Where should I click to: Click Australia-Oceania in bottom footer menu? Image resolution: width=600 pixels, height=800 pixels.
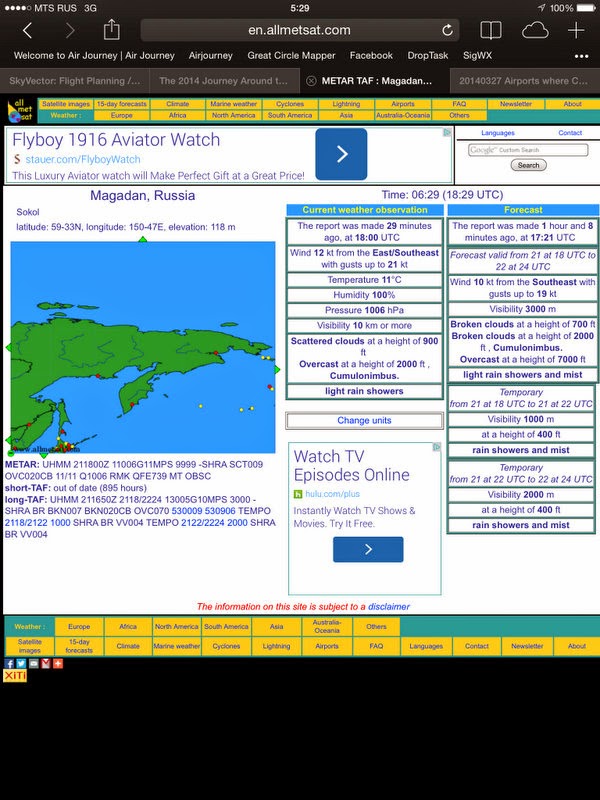(x=327, y=627)
